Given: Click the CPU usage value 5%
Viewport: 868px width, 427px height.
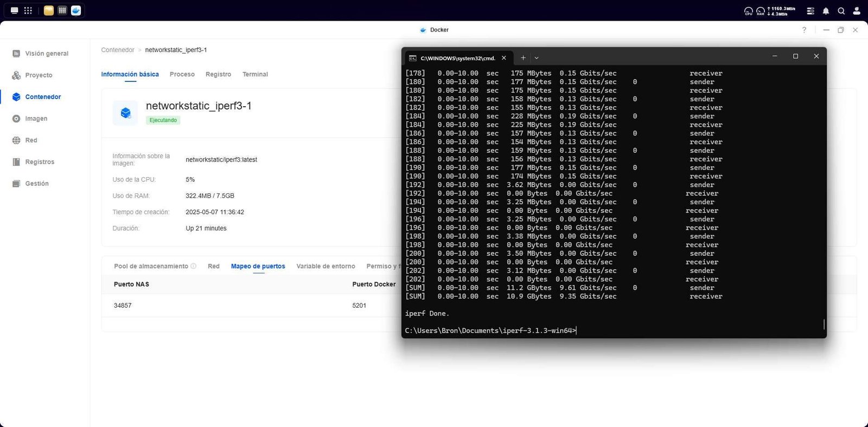Looking at the screenshot, I should (x=190, y=179).
